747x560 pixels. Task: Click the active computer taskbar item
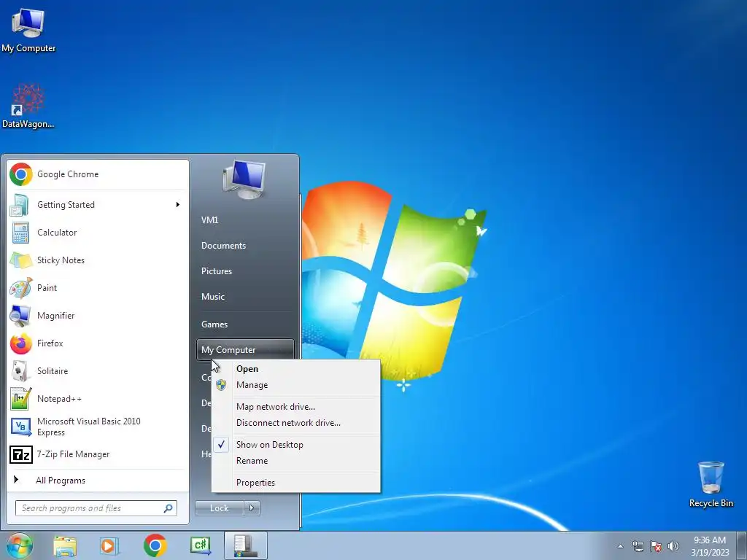click(246, 545)
